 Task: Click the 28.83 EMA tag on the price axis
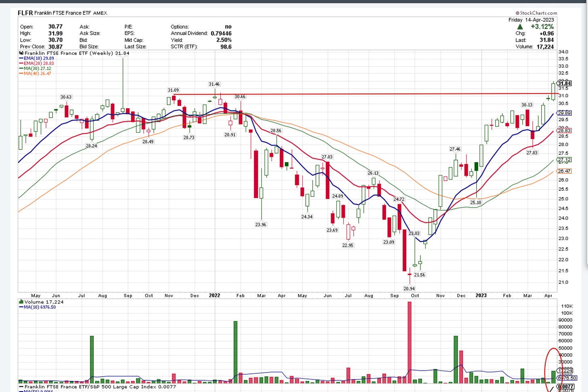point(564,131)
